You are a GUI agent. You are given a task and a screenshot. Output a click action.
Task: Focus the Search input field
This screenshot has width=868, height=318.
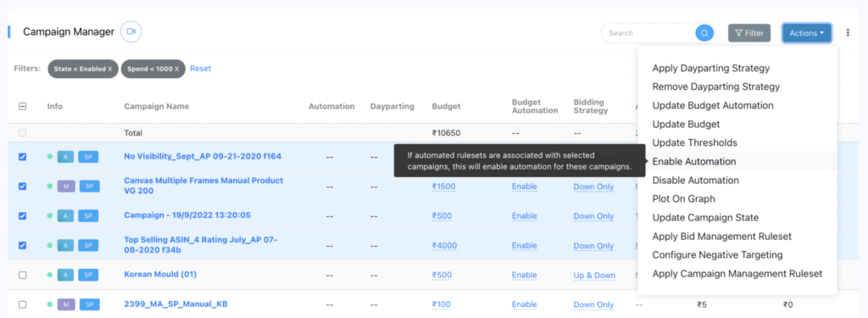(x=650, y=33)
